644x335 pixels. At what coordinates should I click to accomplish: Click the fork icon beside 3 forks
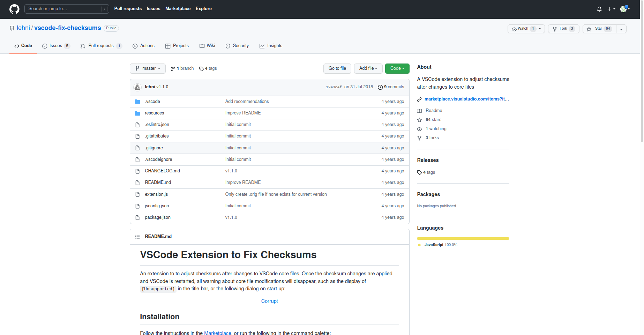tap(419, 138)
